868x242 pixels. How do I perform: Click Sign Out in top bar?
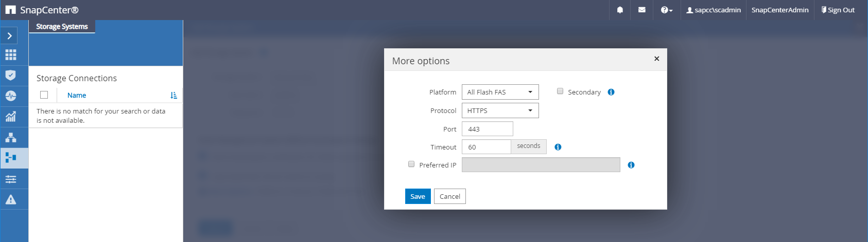point(838,10)
